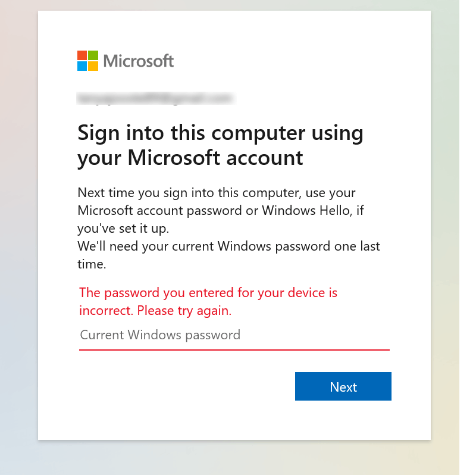Image resolution: width=476 pixels, height=475 pixels.
Task: Click the 'Next time you sign into' paragraph
Action: coord(221,210)
